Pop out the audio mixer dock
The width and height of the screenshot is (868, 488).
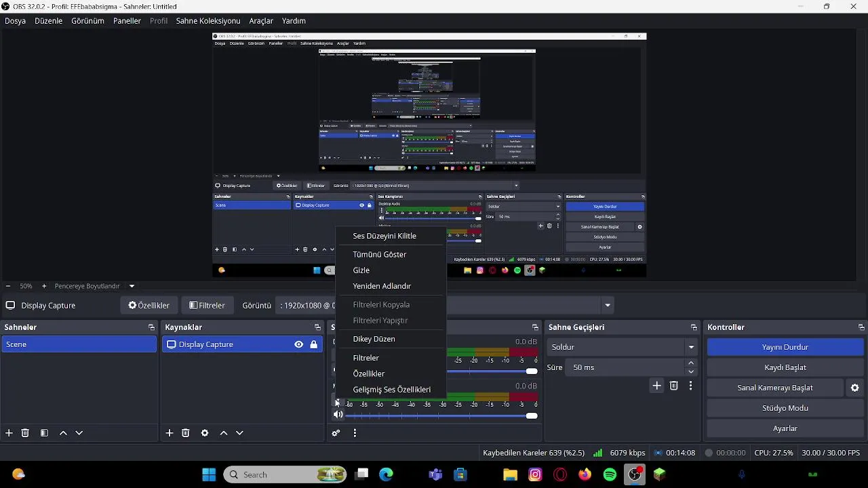click(535, 327)
